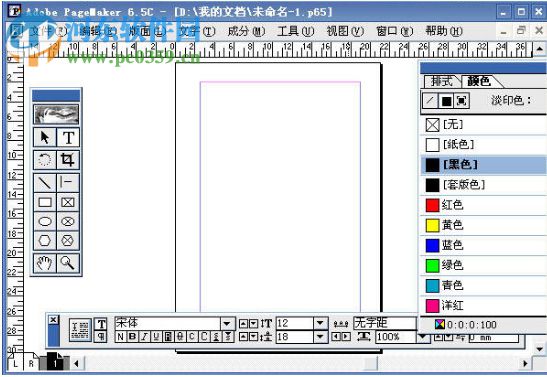Nudge font size up arrow
547x377 pixels.
tap(243, 324)
